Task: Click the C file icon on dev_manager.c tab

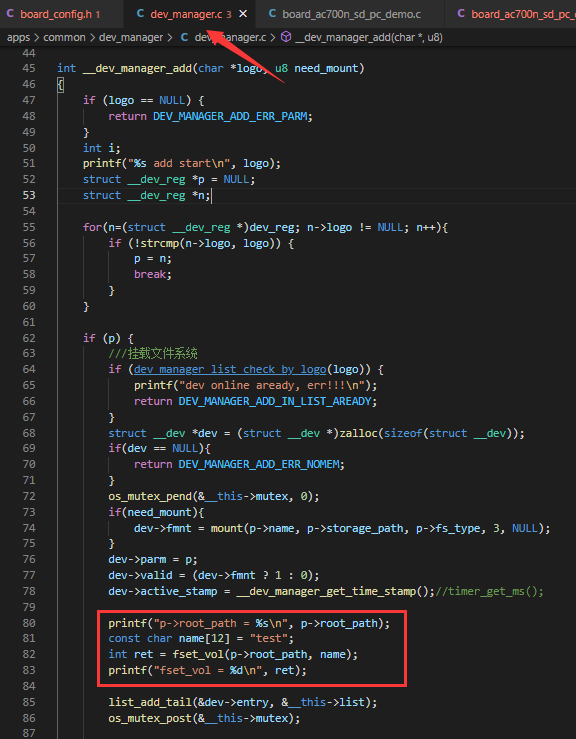Action: (x=140, y=14)
